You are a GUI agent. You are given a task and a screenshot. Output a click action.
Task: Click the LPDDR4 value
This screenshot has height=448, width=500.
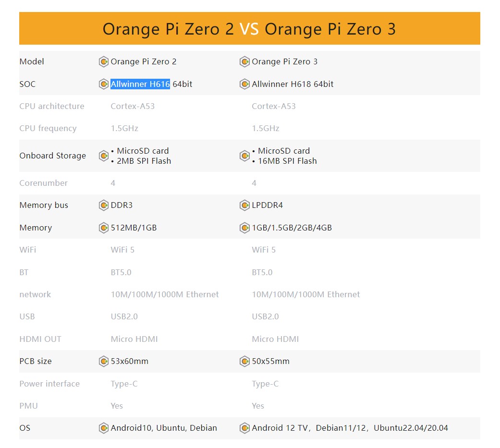(267, 206)
